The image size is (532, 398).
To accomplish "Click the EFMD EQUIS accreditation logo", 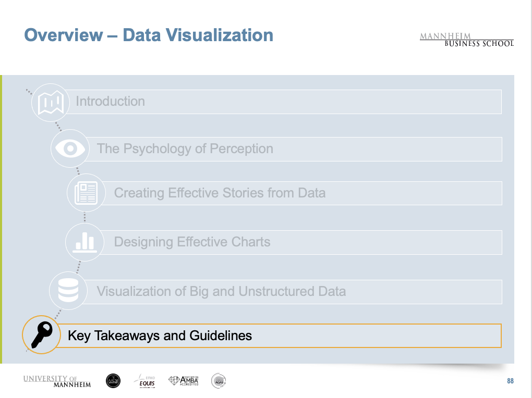I will click(x=146, y=381).
